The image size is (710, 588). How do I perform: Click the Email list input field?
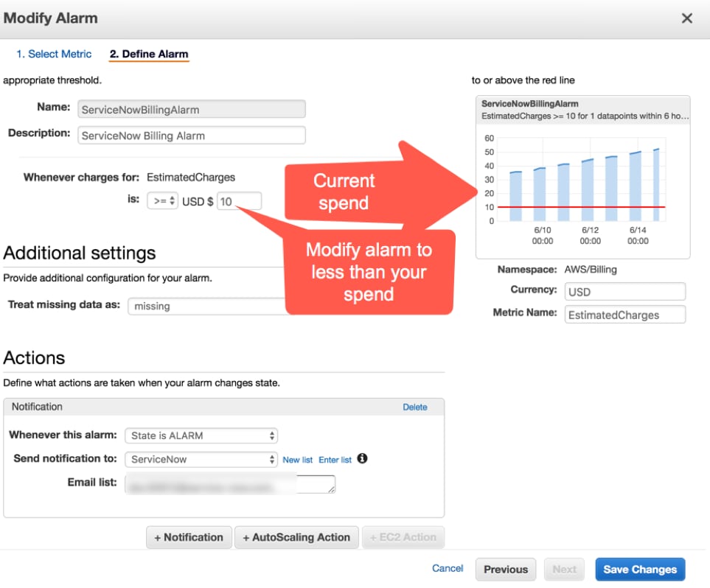pos(229,483)
